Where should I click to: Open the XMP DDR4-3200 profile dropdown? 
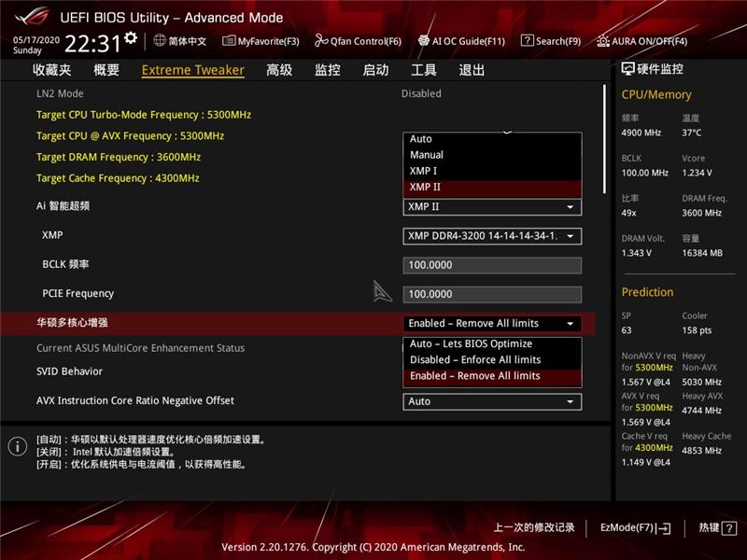pyautogui.click(x=492, y=235)
